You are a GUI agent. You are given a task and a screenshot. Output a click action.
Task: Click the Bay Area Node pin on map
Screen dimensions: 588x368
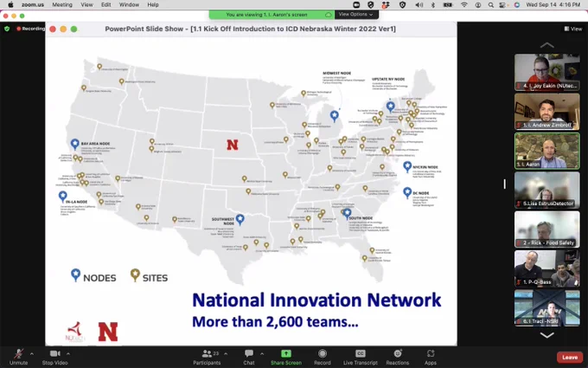(x=74, y=144)
